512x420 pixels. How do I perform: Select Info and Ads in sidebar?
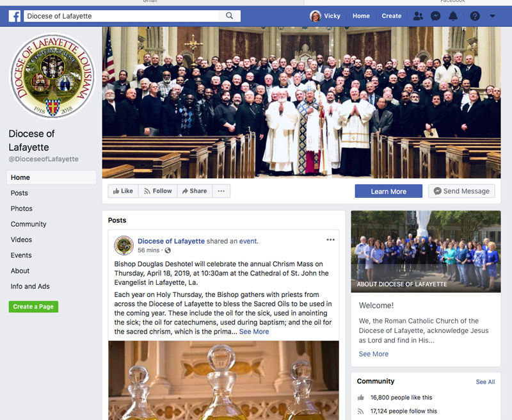[30, 286]
